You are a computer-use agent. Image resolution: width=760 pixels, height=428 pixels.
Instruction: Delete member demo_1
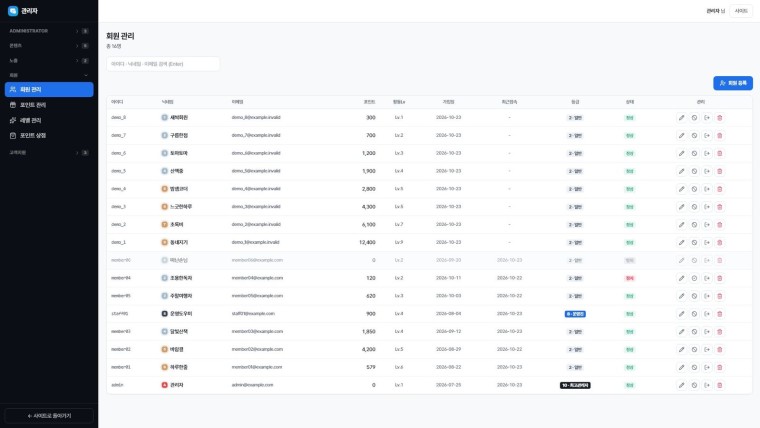tap(719, 242)
